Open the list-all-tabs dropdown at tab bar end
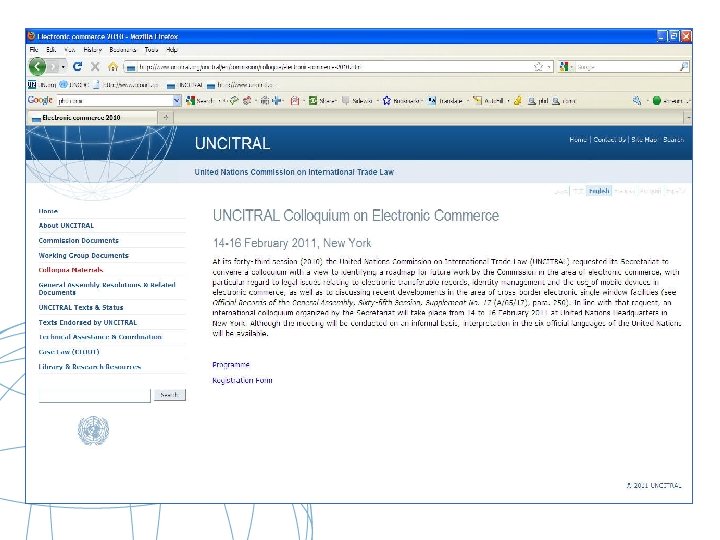The width and height of the screenshot is (720, 540). tap(688, 118)
